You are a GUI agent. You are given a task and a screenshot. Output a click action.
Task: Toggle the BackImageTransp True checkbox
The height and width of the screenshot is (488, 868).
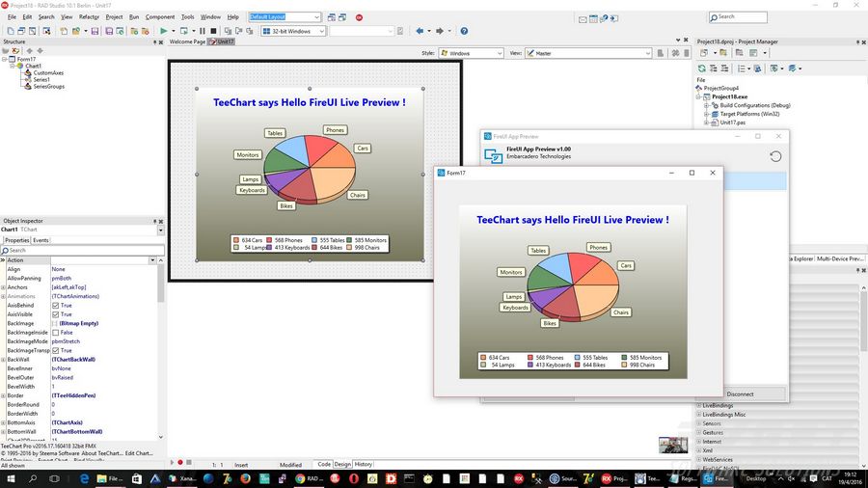pos(55,350)
